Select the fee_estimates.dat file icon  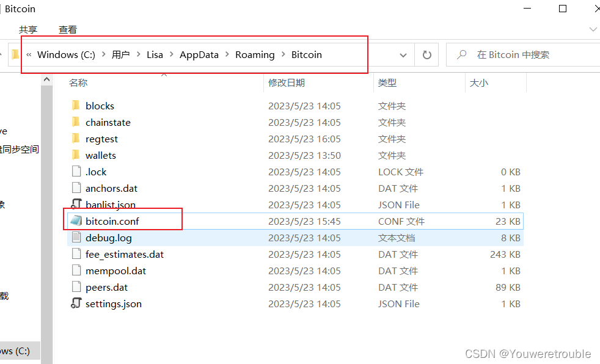click(76, 253)
